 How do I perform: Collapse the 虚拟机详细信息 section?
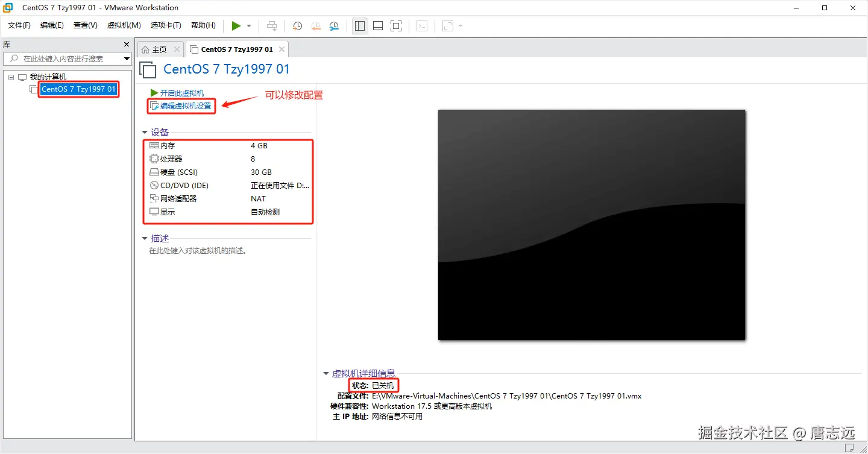(x=326, y=374)
